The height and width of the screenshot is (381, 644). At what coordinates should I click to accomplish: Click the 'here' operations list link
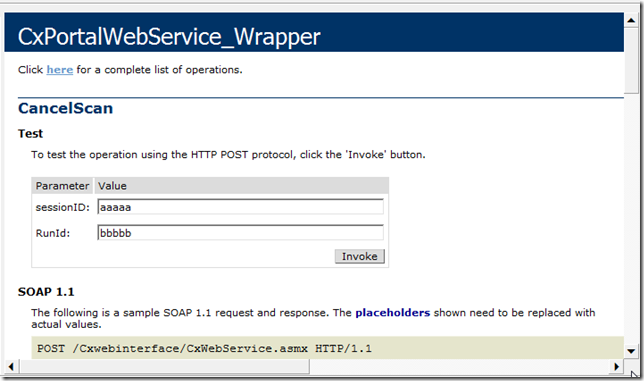(x=60, y=70)
